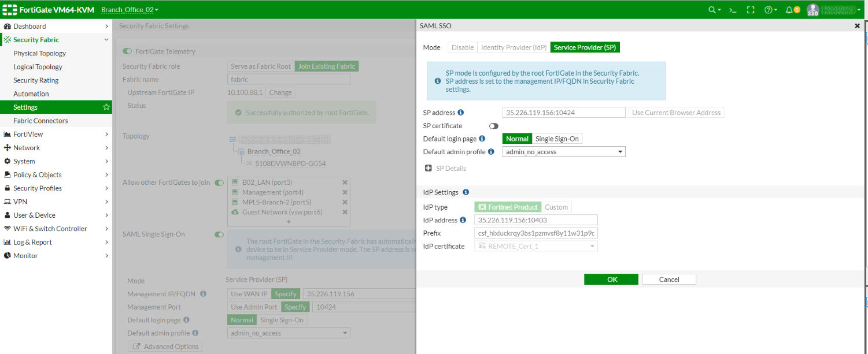Remove B02_LAN (port3) with its X icon
Viewport: 868px width, 354px height.
[x=345, y=182]
